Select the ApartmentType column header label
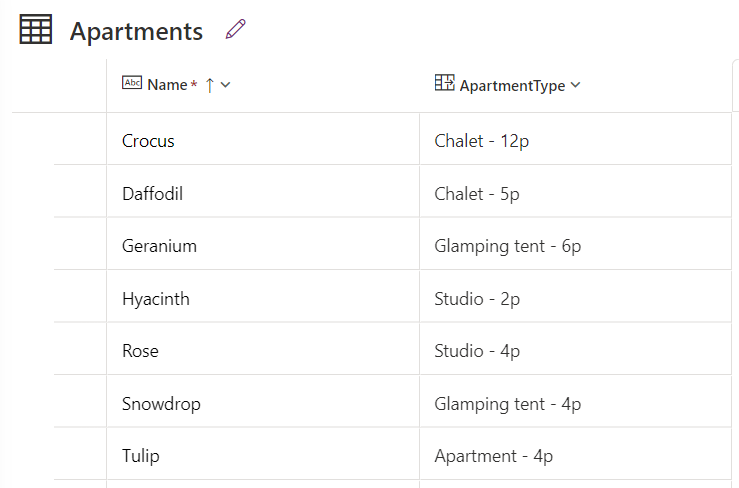This screenshot has width=739, height=488. [512, 86]
